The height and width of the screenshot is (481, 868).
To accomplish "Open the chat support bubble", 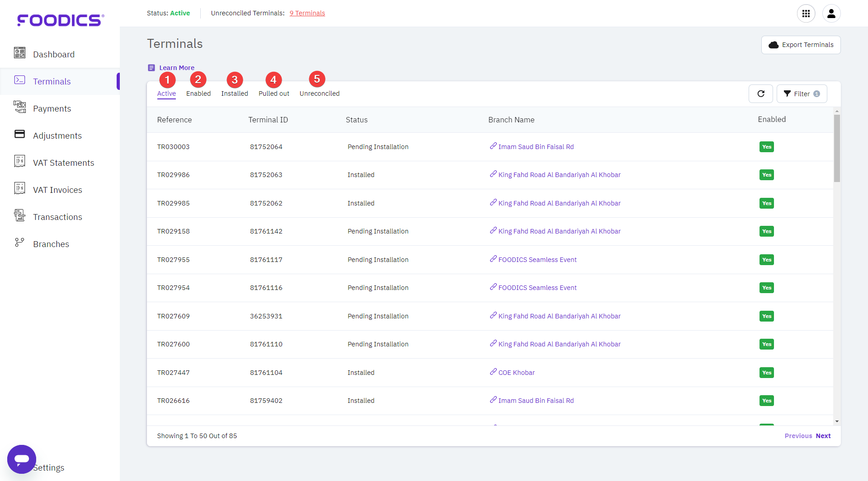I will click(22, 459).
